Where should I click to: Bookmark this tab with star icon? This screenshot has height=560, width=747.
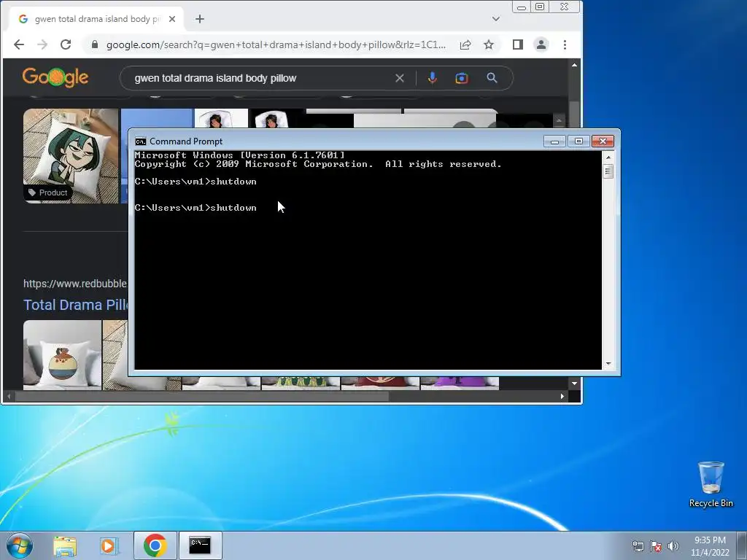[489, 44]
